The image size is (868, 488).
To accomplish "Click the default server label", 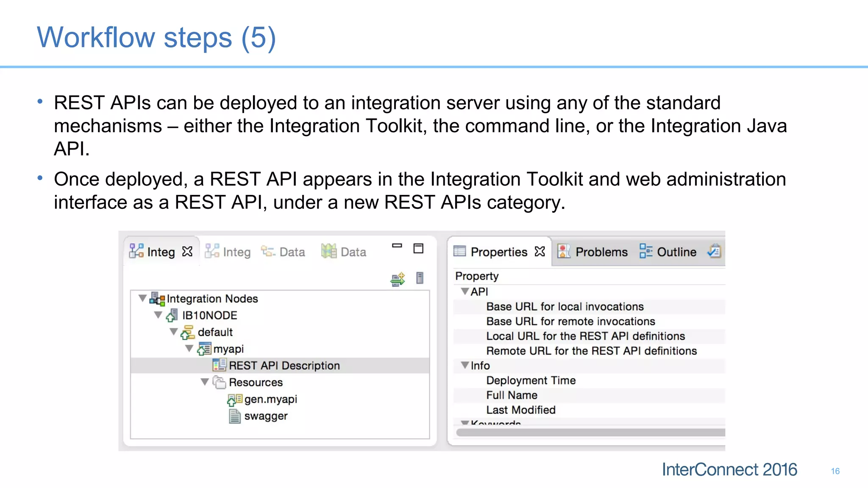I will click(215, 332).
